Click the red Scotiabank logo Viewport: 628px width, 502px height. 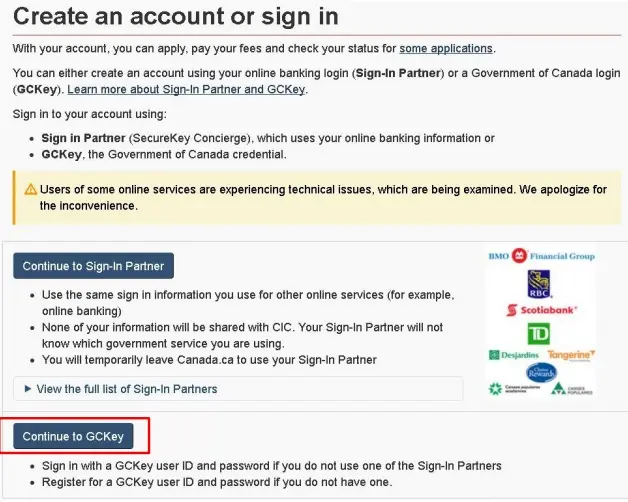[x=541, y=310]
